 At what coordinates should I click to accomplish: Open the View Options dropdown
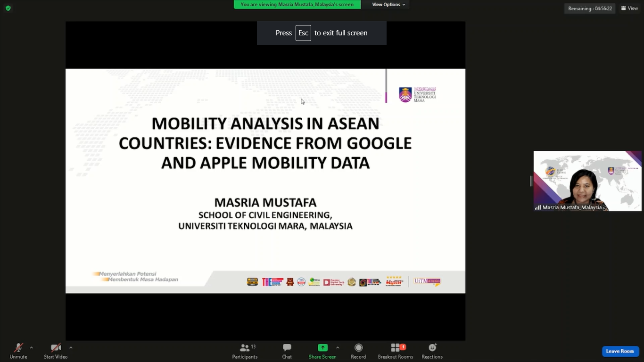pyautogui.click(x=388, y=5)
